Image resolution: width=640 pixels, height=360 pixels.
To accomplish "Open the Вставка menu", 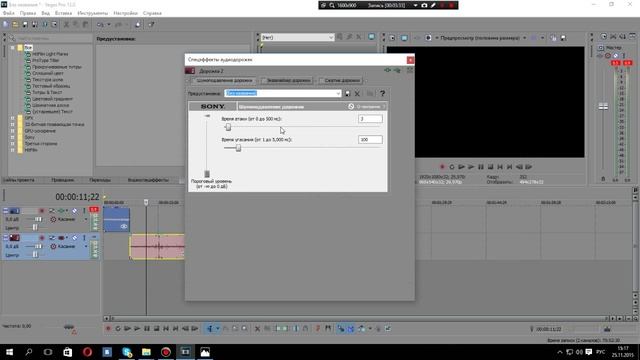I will [x=63, y=13].
